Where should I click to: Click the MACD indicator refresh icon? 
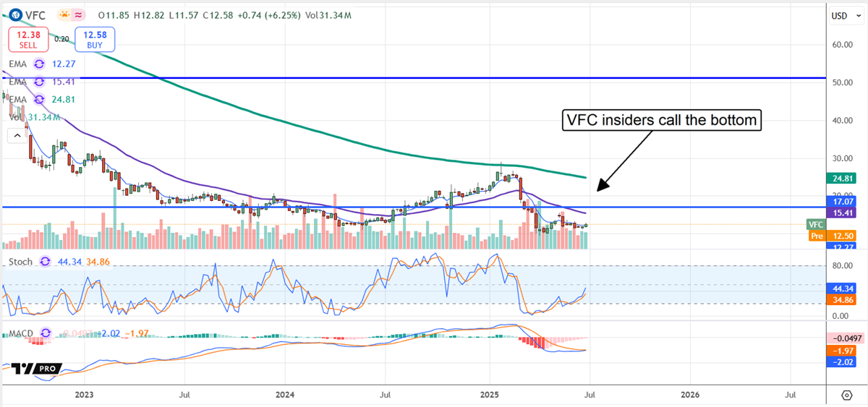point(48,333)
